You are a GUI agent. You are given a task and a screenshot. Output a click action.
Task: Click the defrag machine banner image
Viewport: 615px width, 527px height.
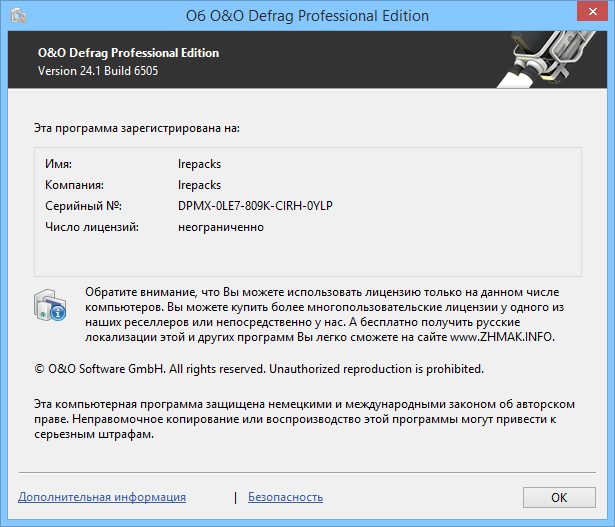tap(547, 59)
